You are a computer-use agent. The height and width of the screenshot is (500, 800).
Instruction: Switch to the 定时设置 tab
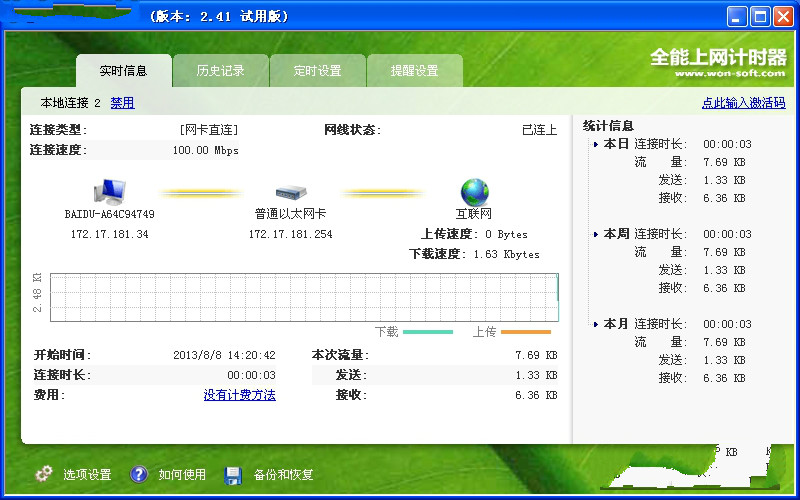(317, 70)
